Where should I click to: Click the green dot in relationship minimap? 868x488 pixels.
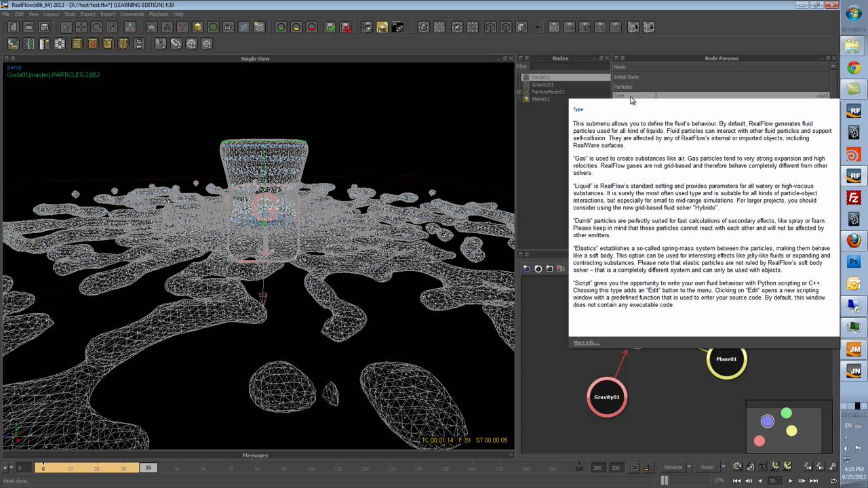point(786,413)
